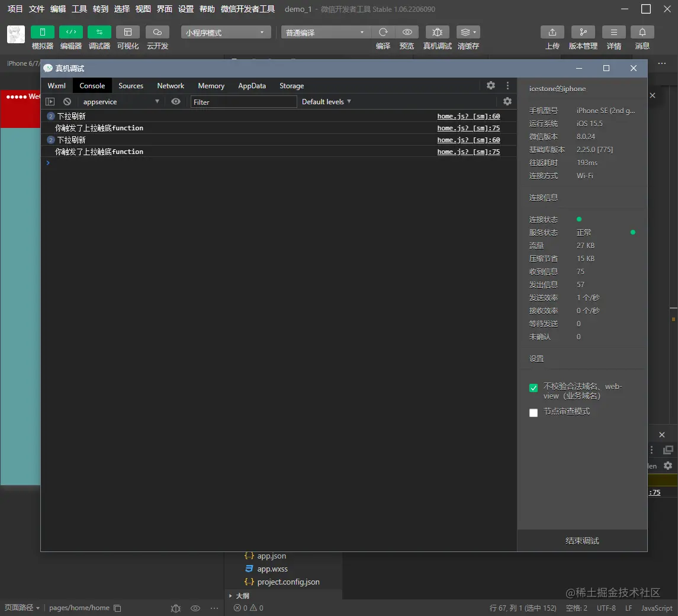This screenshot has width=678, height=616.
Task: Enable 节点审查模式 checkbox
Action: pos(534,413)
